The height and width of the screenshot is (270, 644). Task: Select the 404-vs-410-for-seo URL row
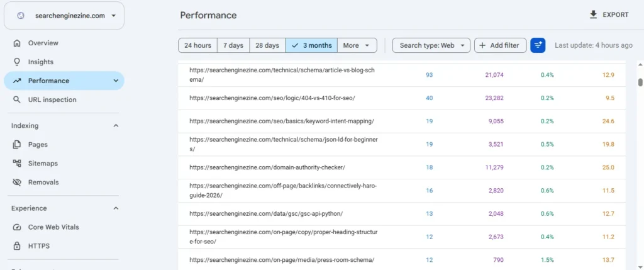[402, 98]
